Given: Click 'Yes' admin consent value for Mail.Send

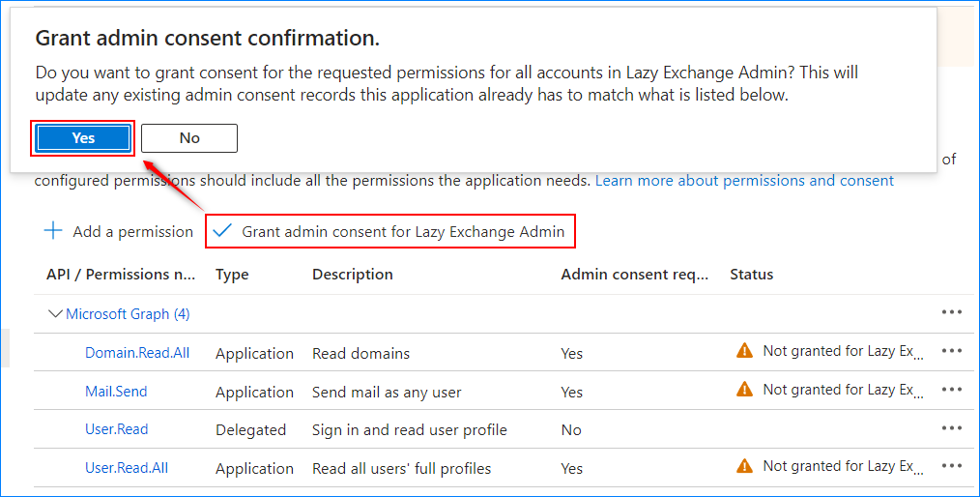Looking at the screenshot, I should [572, 392].
